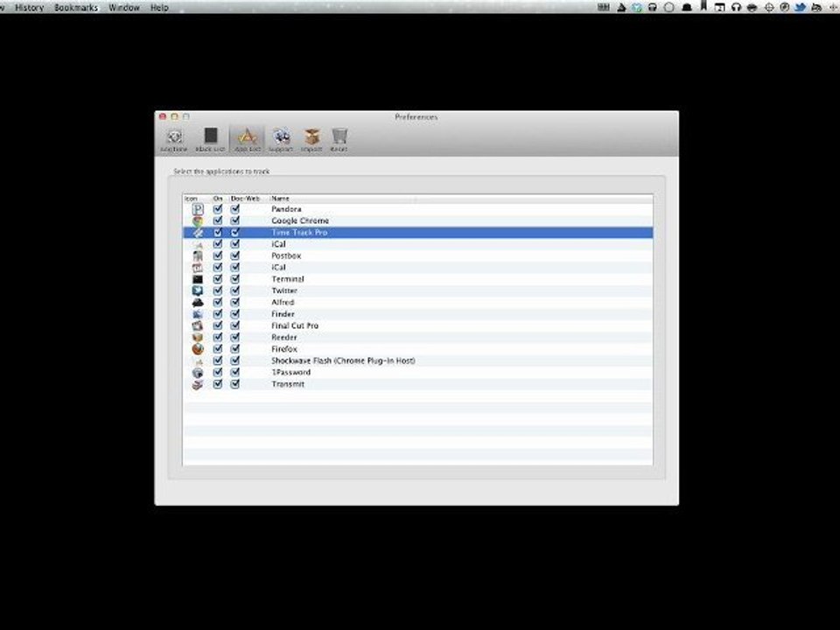Viewport: 840px width, 630px height.
Task: Click the Finder app icon
Action: click(x=198, y=314)
